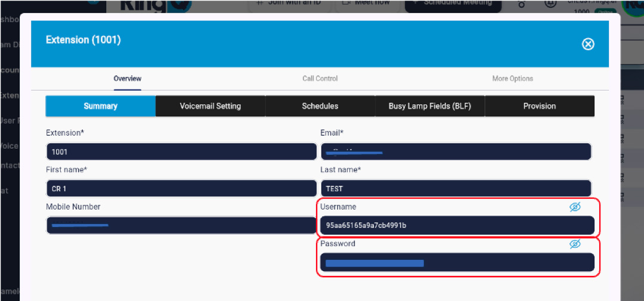644x301 pixels.
Task: Toggle Username visibility eye icon
Action: coord(574,207)
